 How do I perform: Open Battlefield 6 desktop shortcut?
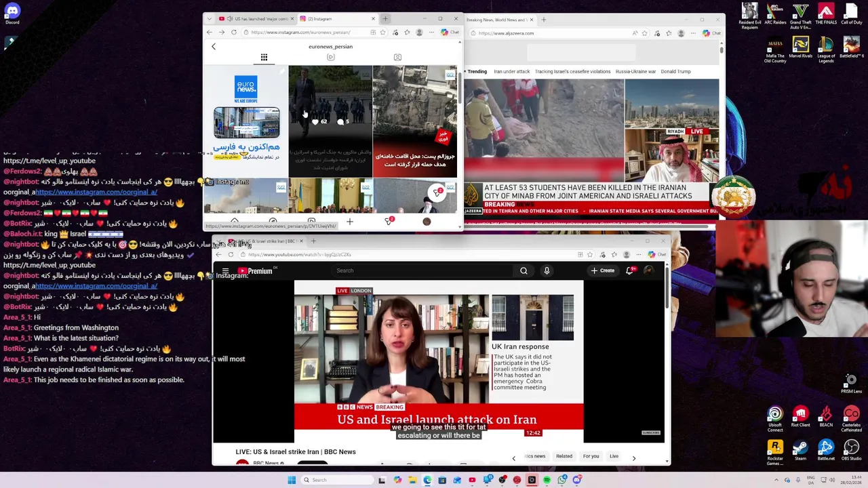tap(851, 48)
